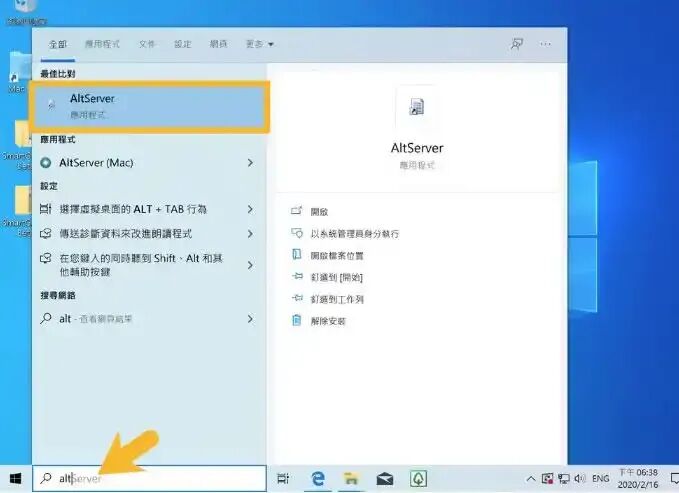
Task: Click the taskbar search input box
Action: coord(149,478)
